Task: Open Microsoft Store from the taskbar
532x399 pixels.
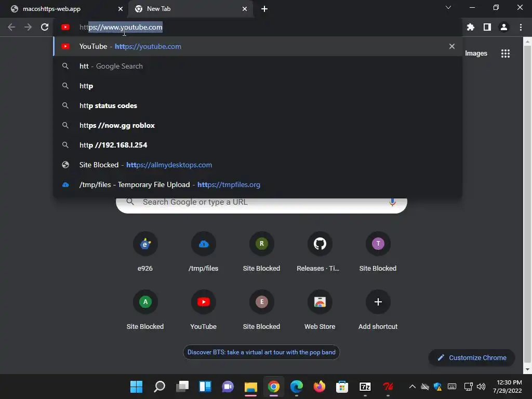Action: pos(342,387)
